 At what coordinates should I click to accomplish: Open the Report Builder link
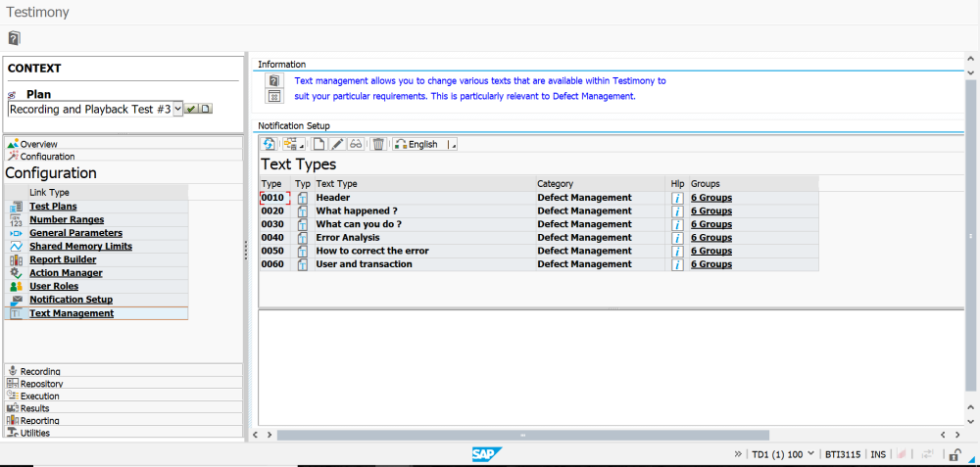[x=63, y=259]
